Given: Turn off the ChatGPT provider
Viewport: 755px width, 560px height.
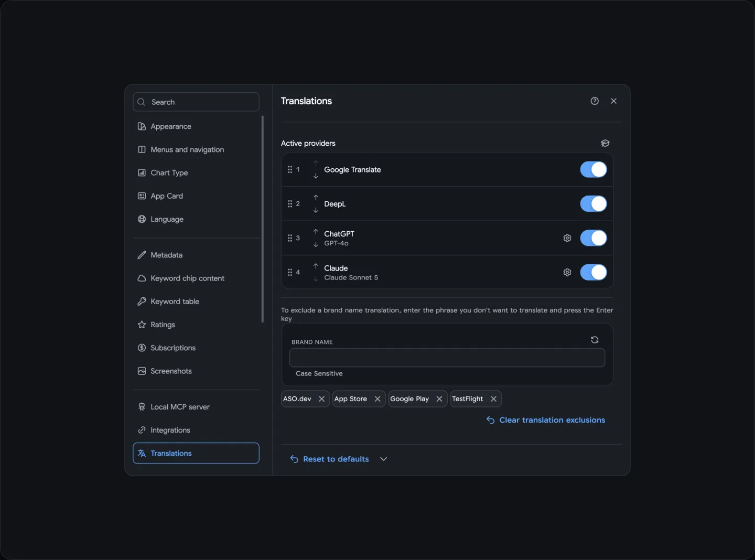Looking at the screenshot, I should pos(594,238).
